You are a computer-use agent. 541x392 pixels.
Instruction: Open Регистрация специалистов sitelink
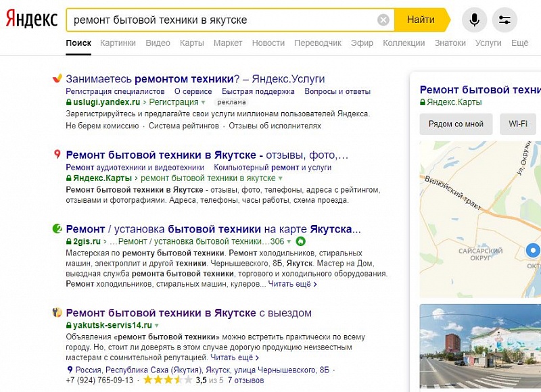[x=115, y=91]
